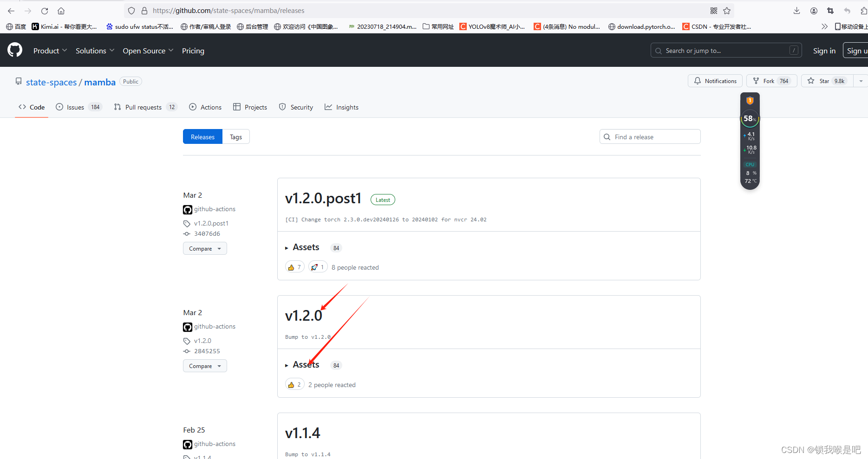Click the browser back arrow
868x459 pixels.
[11, 11]
